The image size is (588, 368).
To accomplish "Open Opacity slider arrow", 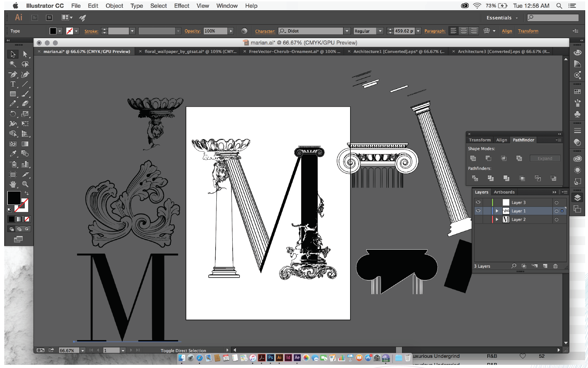I will tap(231, 31).
